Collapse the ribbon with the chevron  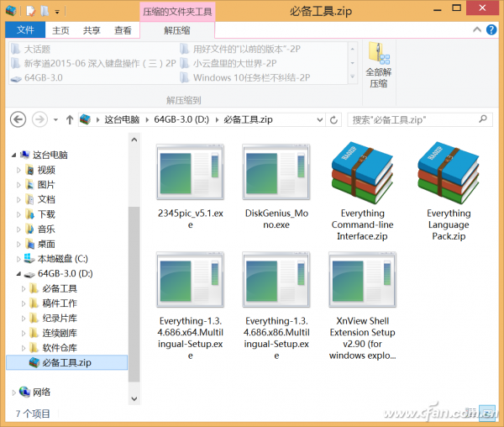click(477, 30)
